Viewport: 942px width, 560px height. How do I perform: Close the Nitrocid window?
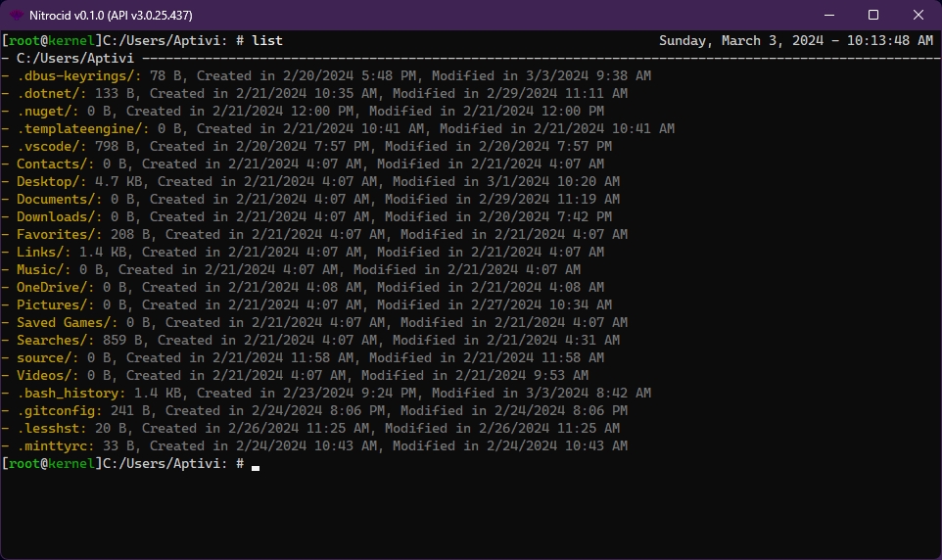point(918,15)
